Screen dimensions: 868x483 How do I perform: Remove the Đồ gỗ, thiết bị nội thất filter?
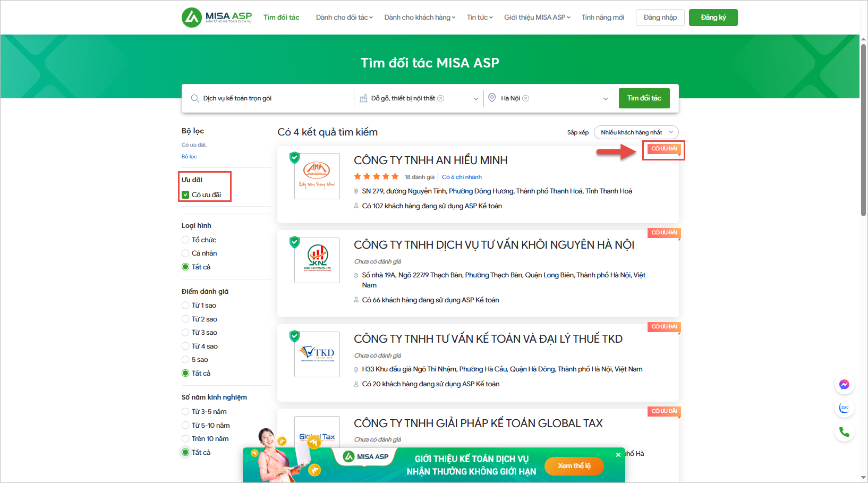pyautogui.click(x=441, y=98)
